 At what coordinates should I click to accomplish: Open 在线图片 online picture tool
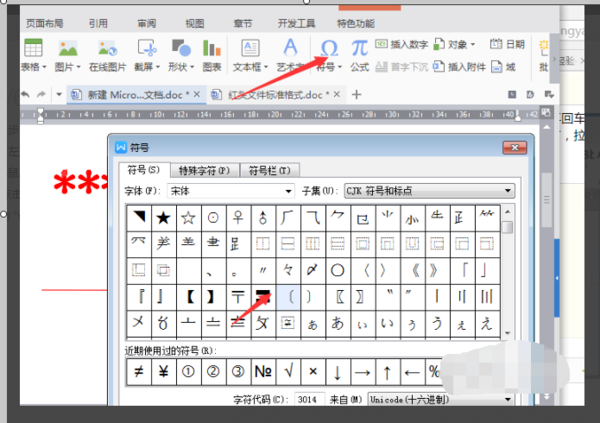point(107,48)
